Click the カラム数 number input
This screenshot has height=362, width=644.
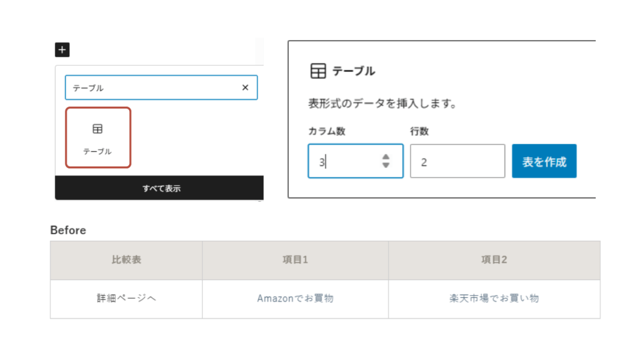355,161
